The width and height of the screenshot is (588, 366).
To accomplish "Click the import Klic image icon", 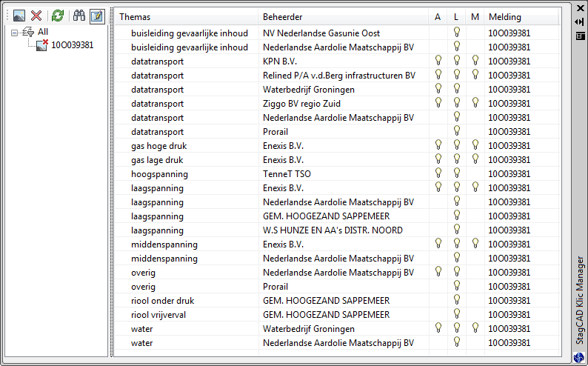I will 19,16.
